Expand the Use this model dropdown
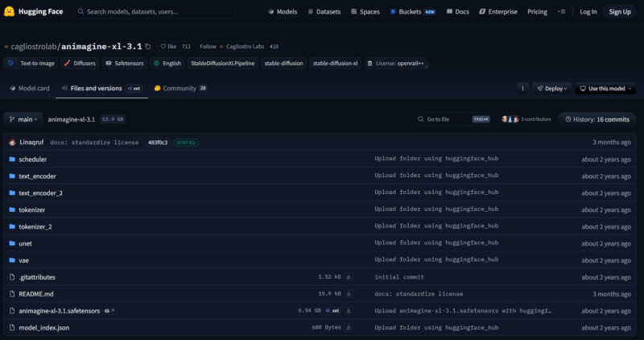644x340 pixels. pyautogui.click(x=606, y=89)
